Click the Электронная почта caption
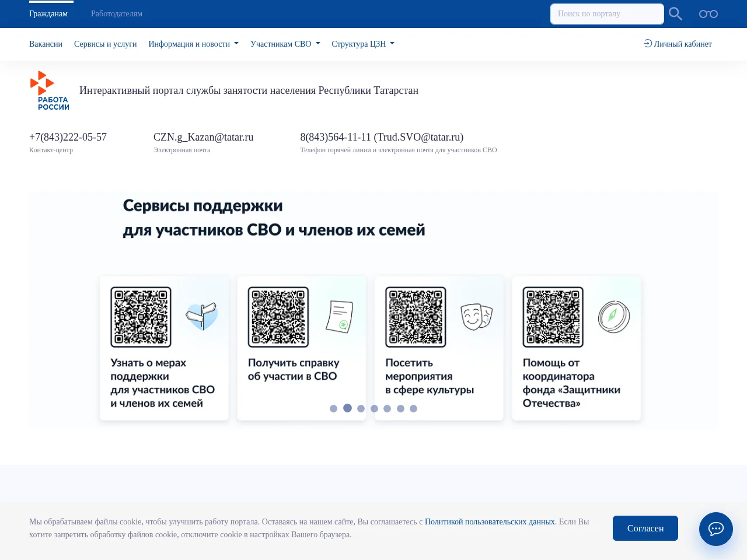The image size is (747, 560). pyautogui.click(x=181, y=150)
